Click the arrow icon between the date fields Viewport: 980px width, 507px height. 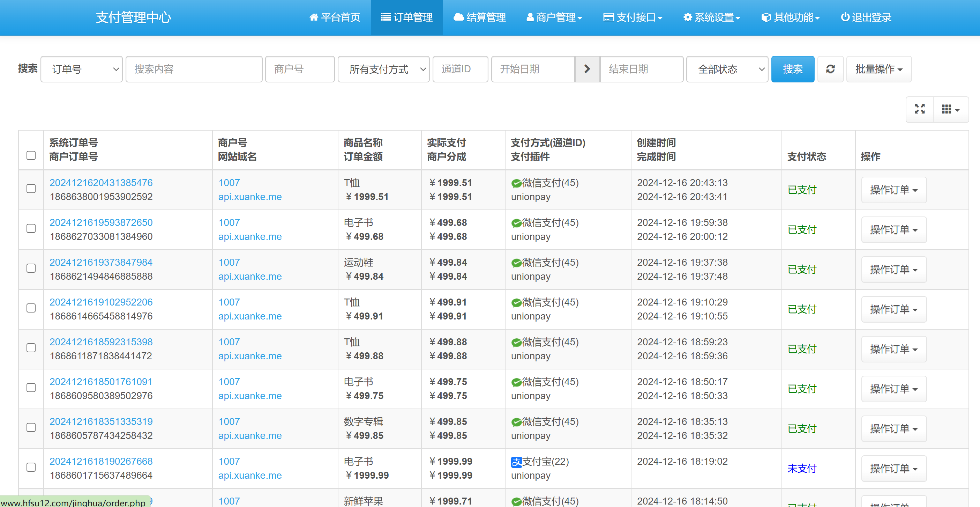pos(586,69)
